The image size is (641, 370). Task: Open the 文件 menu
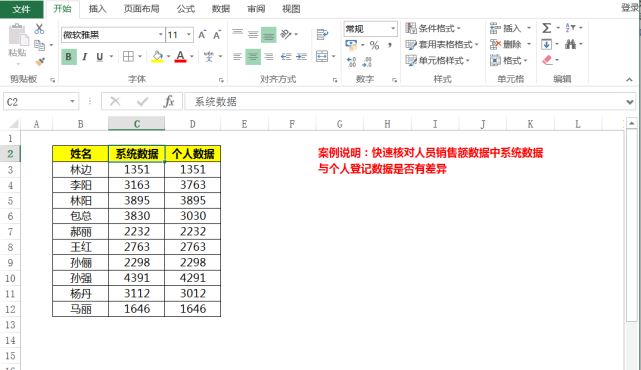click(x=22, y=9)
